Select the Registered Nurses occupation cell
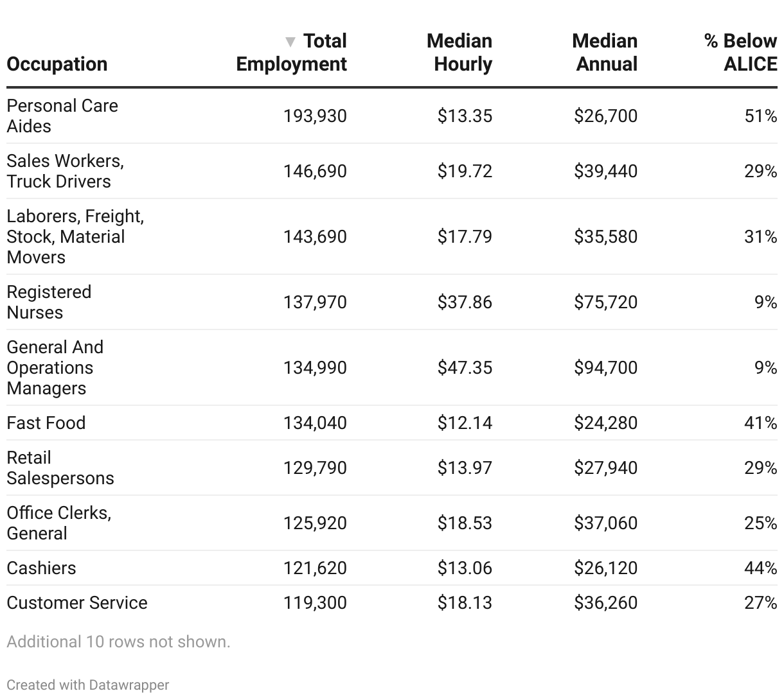The height and width of the screenshot is (700, 784). point(49,302)
